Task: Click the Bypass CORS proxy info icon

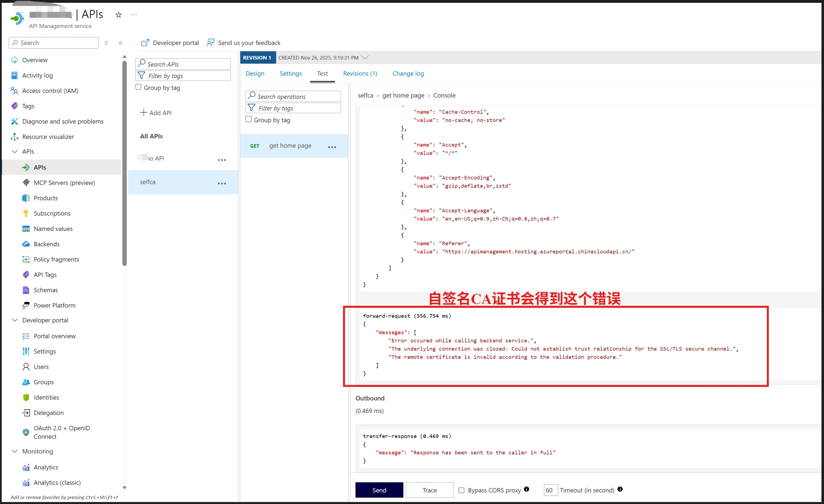Action: [x=526, y=489]
